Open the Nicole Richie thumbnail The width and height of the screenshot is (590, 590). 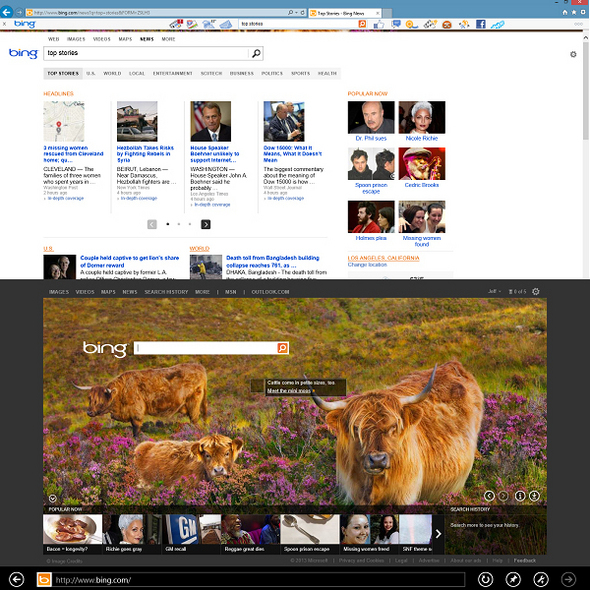422,117
